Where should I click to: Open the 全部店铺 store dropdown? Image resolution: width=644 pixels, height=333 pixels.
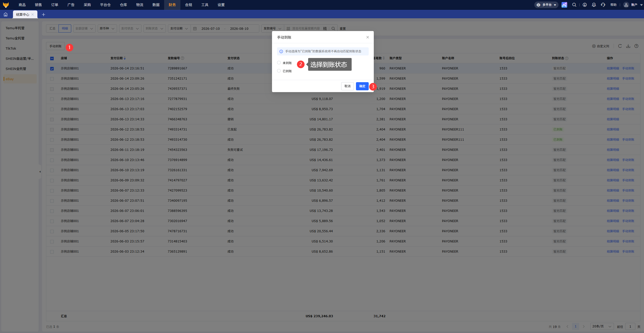pos(84,28)
